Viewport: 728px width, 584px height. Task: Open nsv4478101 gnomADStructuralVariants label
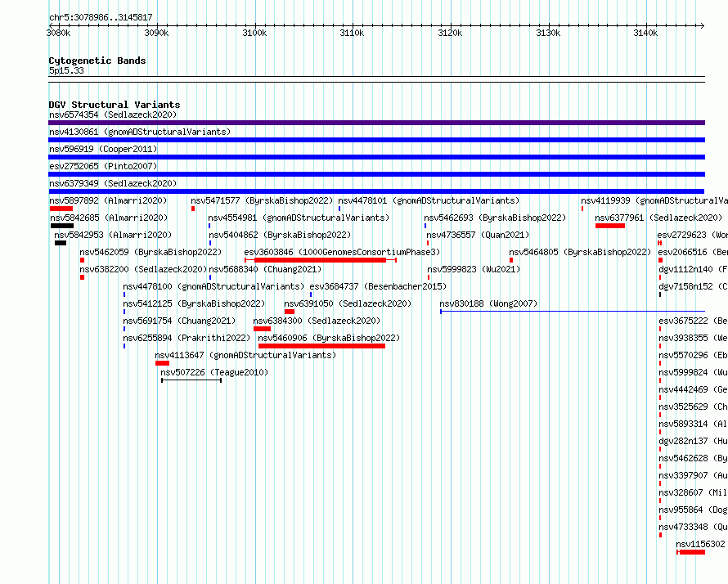click(429, 200)
